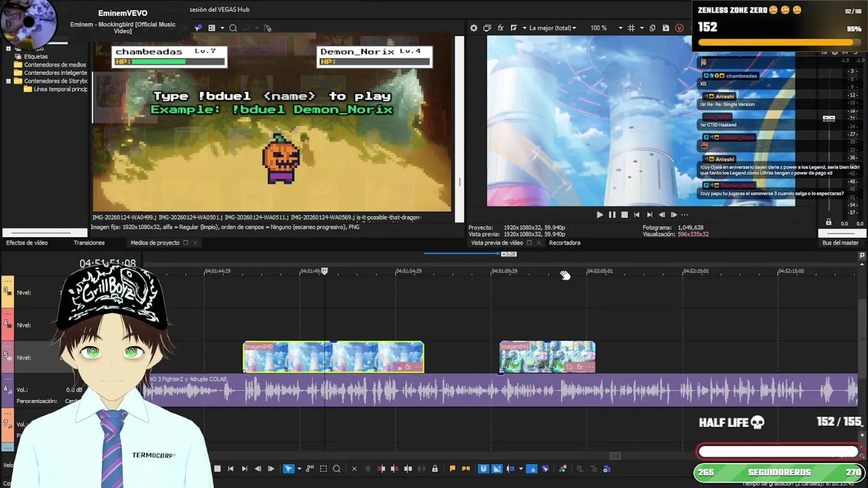
Task: Open Bus del master tab
Action: pos(840,243)
